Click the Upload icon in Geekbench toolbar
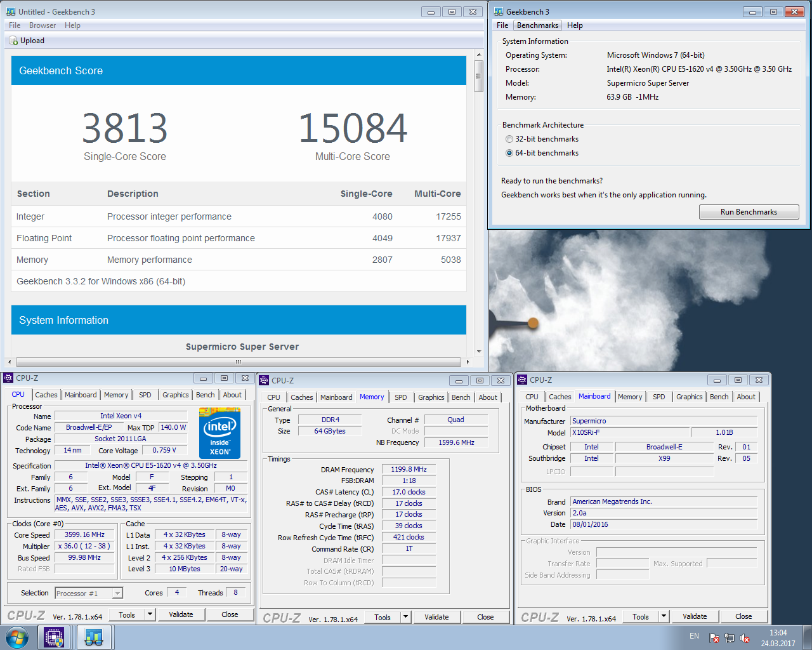The height and width of the screenshot is (650, 812). [14, 41]
